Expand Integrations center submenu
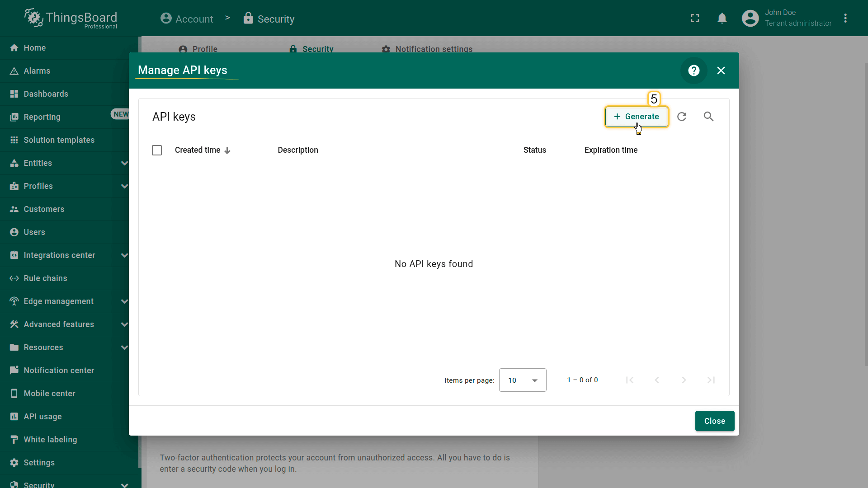Viewport: 868px width, 488px height. tap(124, 255)
